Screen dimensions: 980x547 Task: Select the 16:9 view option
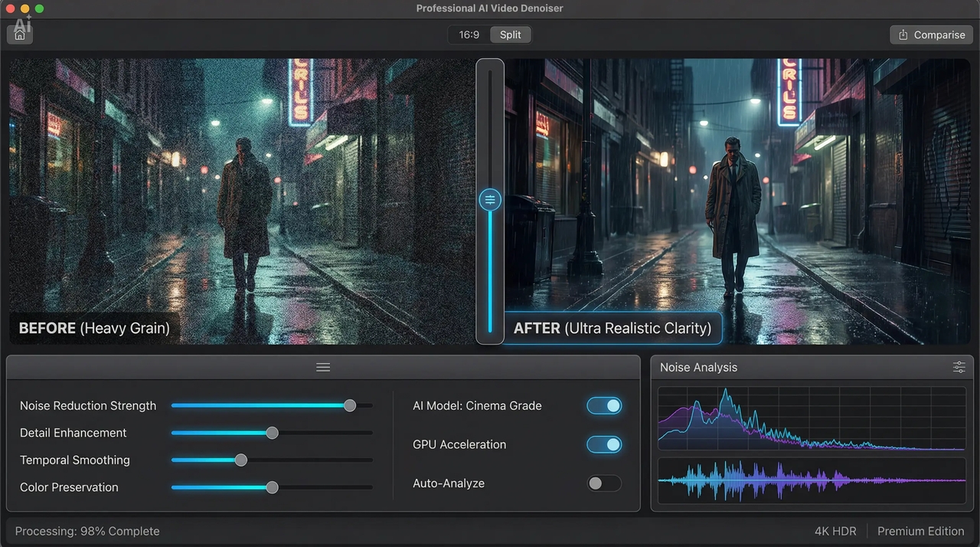point(469,34)
